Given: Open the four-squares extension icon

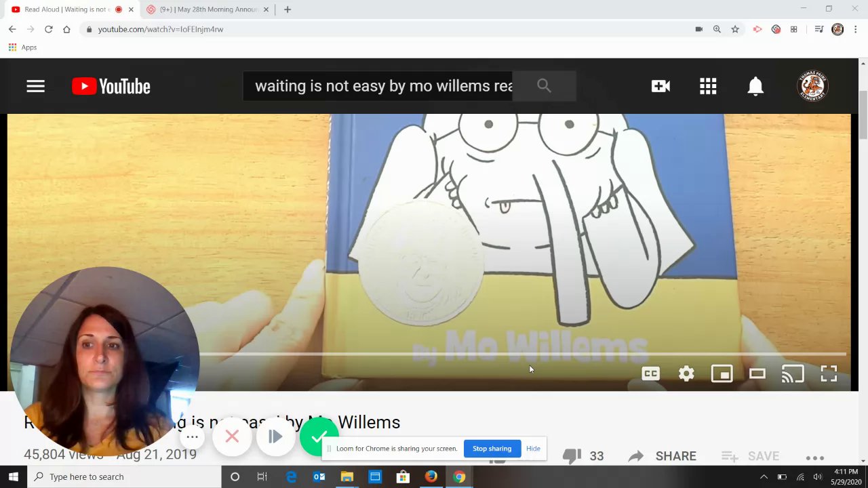Looking at the screenshot, I should pyautogui.click(x=793, y=29).
